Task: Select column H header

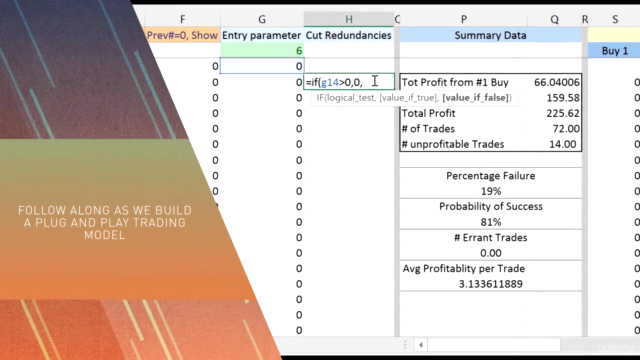Action: pos(349,19)
